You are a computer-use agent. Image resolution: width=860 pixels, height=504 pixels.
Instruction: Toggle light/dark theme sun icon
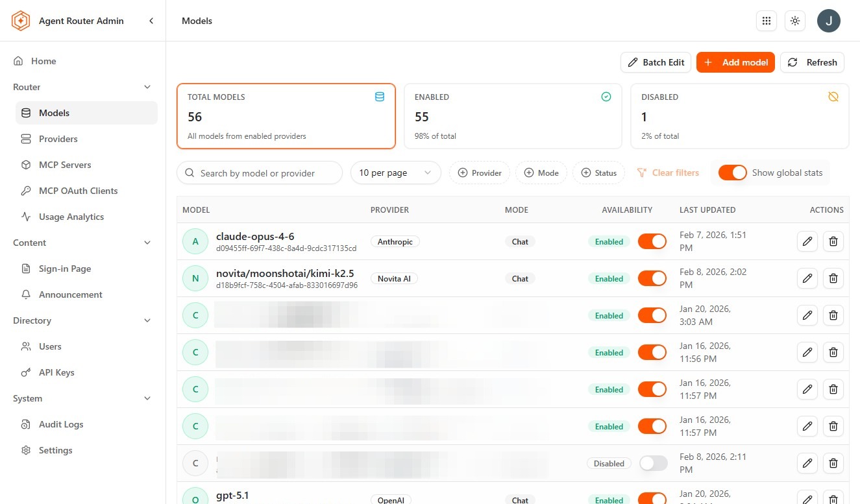pos(795,21)
